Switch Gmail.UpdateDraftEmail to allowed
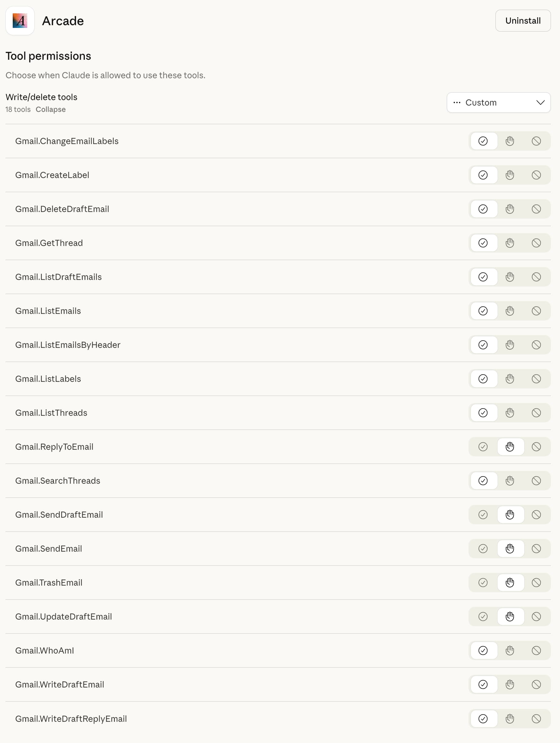This screenshot has width=560, height=743. coord(483,616)
